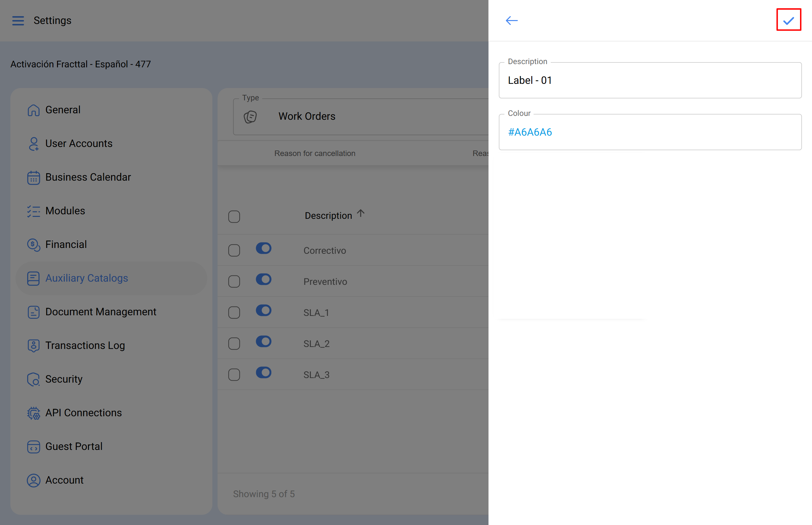Click the General home icon
The image size is (812, 525).
(33, 110)
